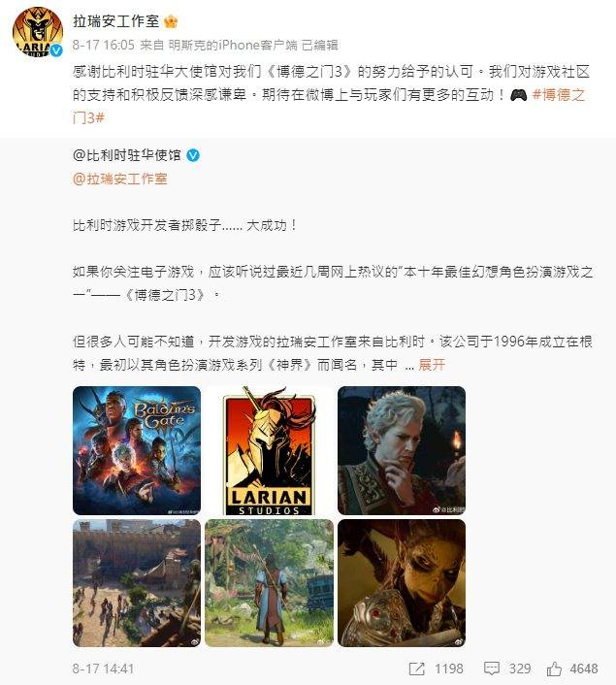Open the scaled dragon-face character image
The width and height of the screenshot is (616, 685).
[402, 583]
